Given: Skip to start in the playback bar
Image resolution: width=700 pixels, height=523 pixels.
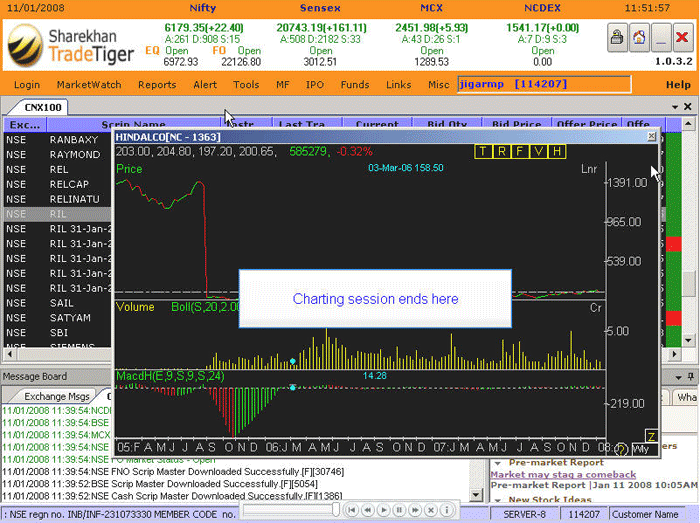Looking at the screenshot, I should (x=352, y=510).
